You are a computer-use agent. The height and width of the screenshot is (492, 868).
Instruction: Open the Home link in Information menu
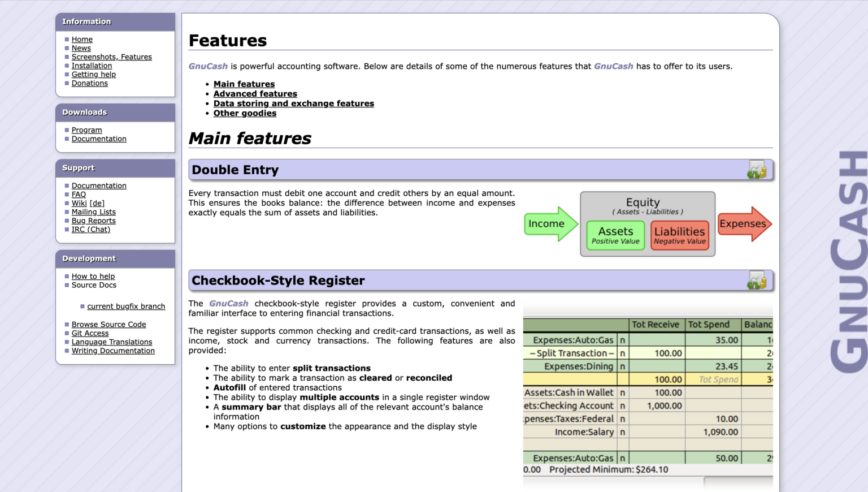coord(82,40)
